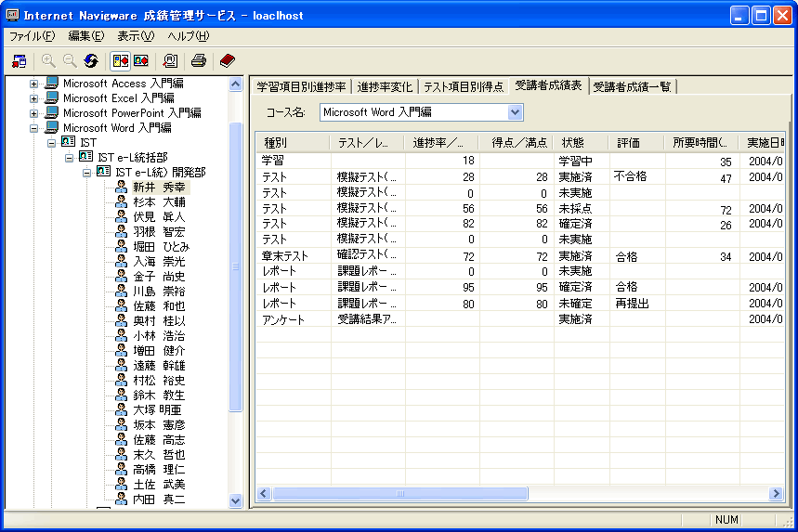
Task: Click the person icon beside 佐藤 和也
Action: 121,305
